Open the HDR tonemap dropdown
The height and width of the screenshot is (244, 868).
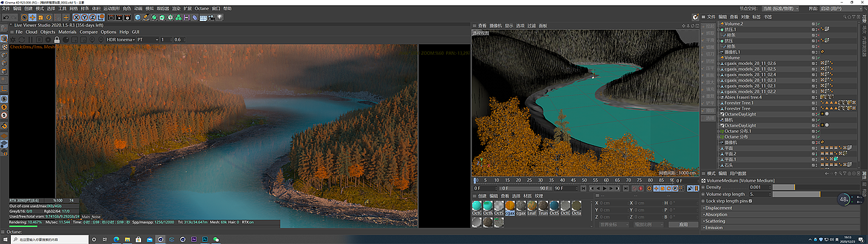(x=121, y=39)
